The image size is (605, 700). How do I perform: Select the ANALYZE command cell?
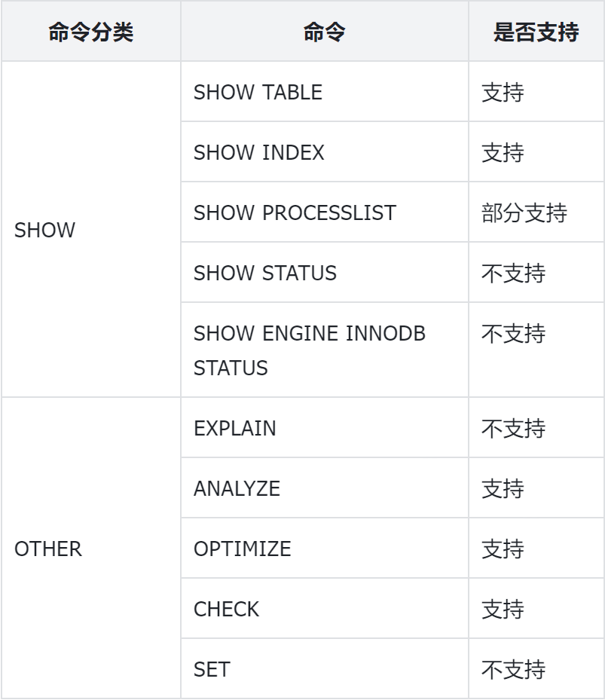pyautogui.click(x=237, y=488)
